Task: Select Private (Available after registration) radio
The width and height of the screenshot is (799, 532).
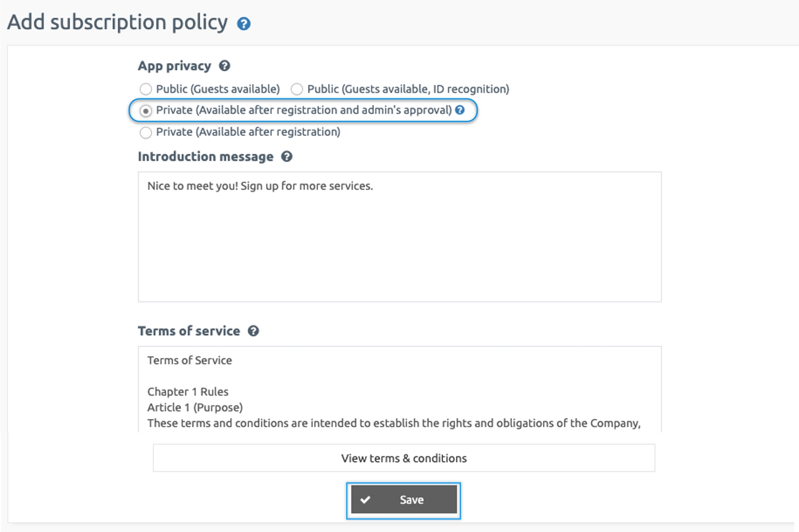Action: pos(145,132)
